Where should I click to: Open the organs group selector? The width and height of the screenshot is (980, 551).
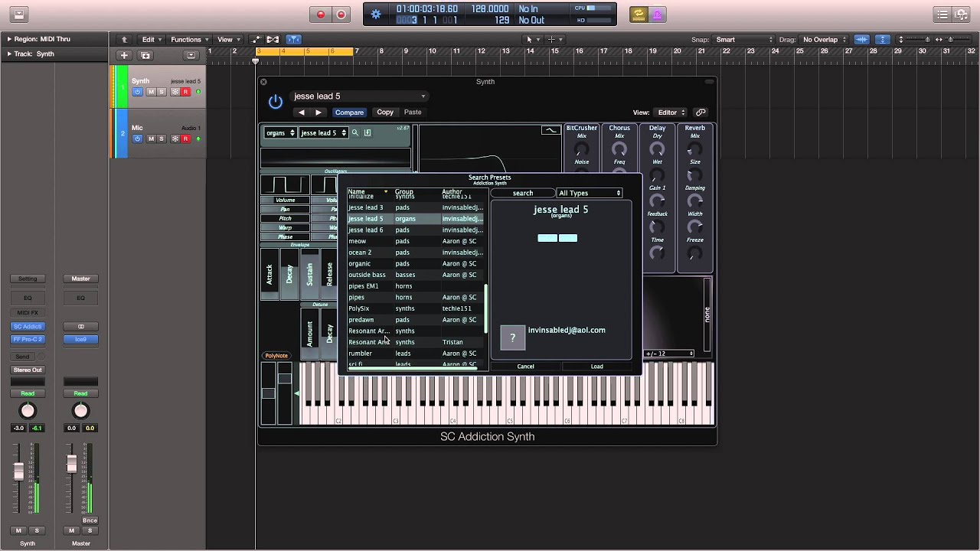click(x=280, y=133)
